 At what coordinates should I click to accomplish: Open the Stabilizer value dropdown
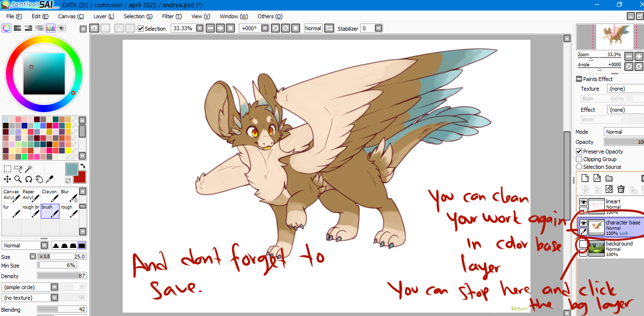click(x=378, y=28)
